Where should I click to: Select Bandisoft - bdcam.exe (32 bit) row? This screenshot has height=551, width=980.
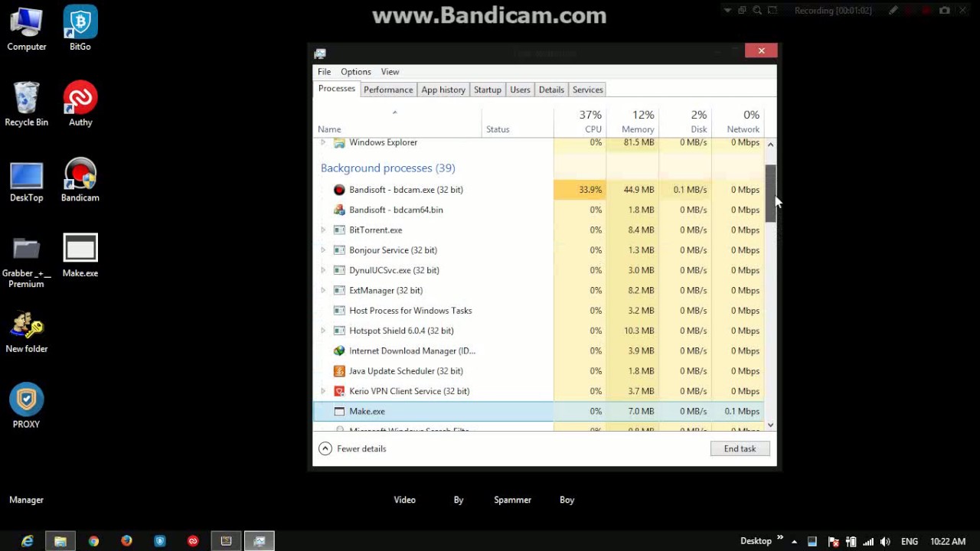(538, 189)
